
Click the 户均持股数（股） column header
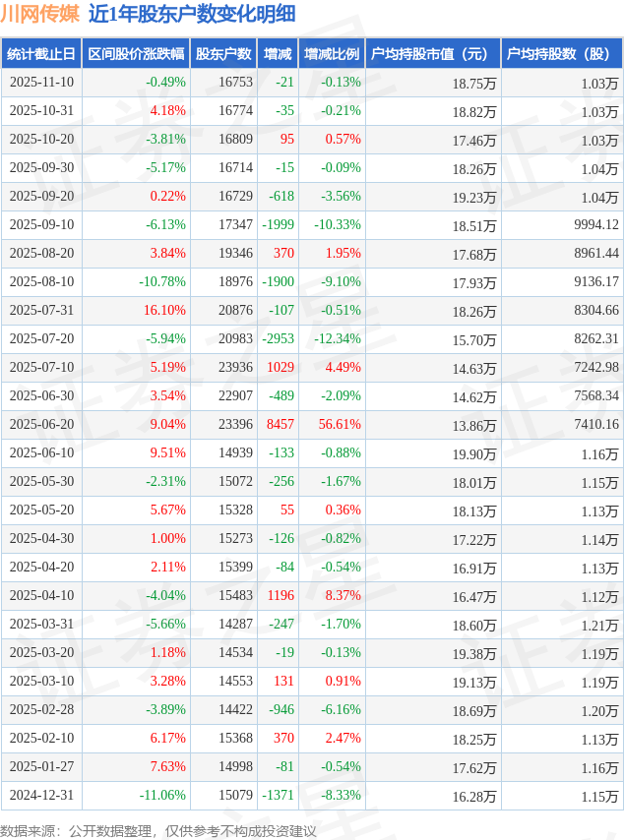(x=561, y=54)
